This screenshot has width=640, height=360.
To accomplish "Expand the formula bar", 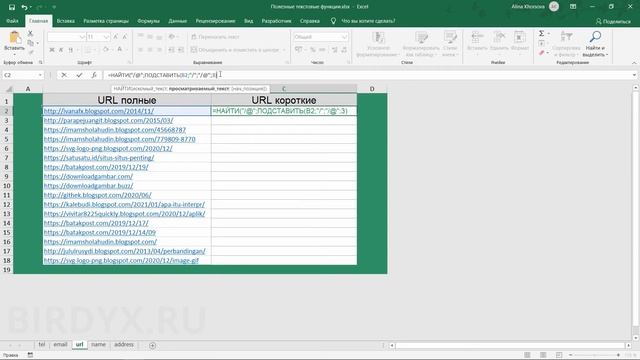I will point(634,75).
